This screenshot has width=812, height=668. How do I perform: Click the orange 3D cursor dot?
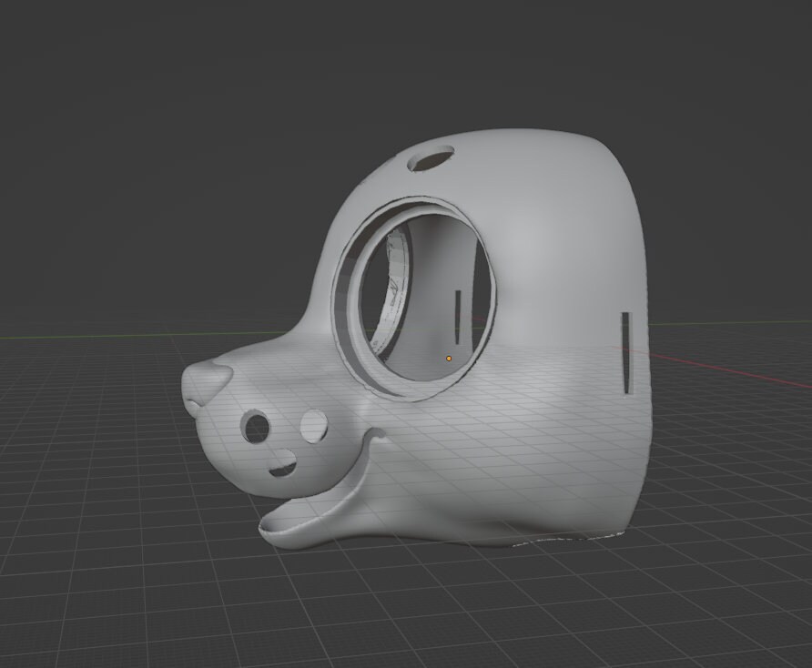pos(448,359)
